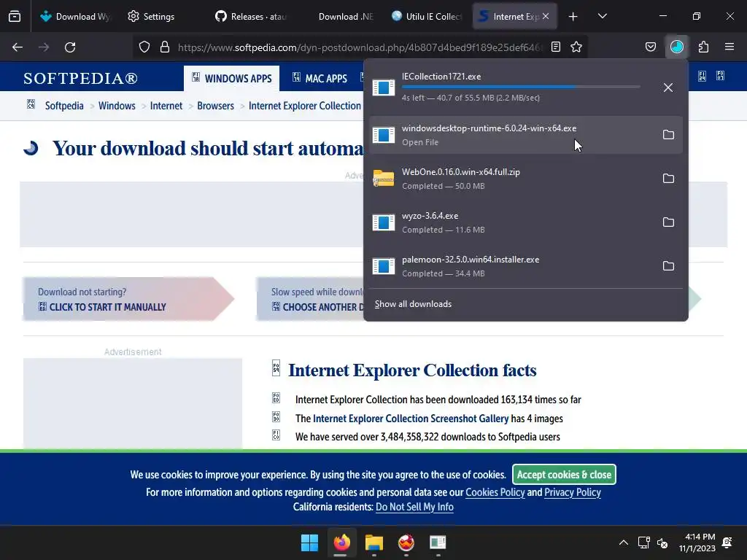Viewport: 747px width, 560px height.
Task: Show palemoon installer in folder
Action: pyautogui.click(x=668, y=266)
